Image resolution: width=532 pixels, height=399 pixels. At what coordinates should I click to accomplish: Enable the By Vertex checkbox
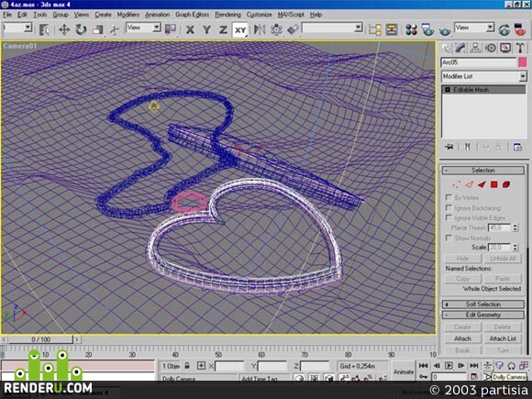coord(449,197)
